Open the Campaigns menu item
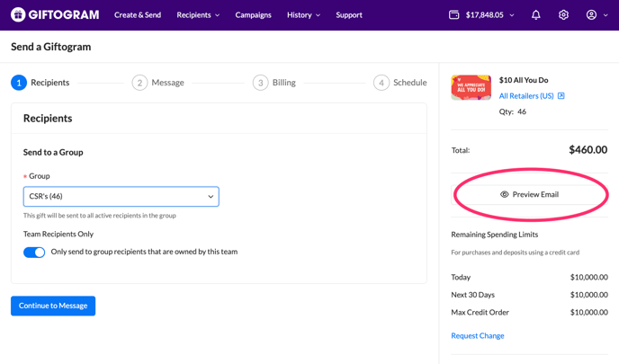Viewport: 619px width, 364px height. (x=253, y=15)
